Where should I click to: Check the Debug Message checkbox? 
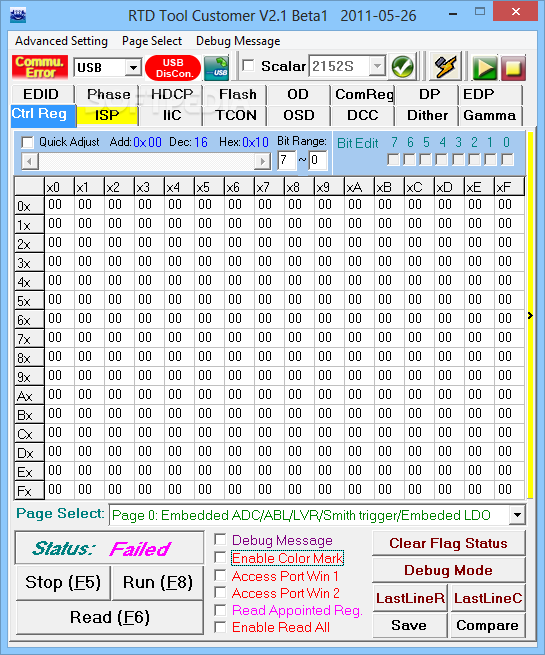[x=220, y=539]
